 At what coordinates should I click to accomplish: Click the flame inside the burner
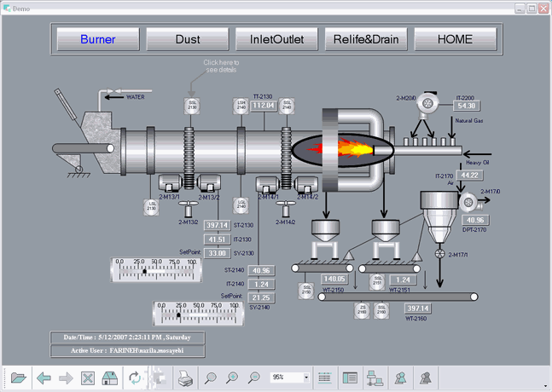(340, 149)
